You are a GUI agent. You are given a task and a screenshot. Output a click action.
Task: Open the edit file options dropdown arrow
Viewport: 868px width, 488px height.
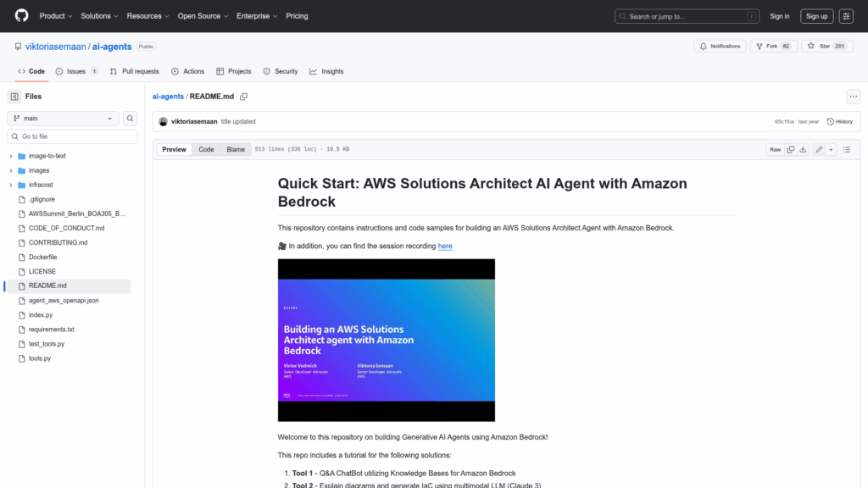[831, 149]
